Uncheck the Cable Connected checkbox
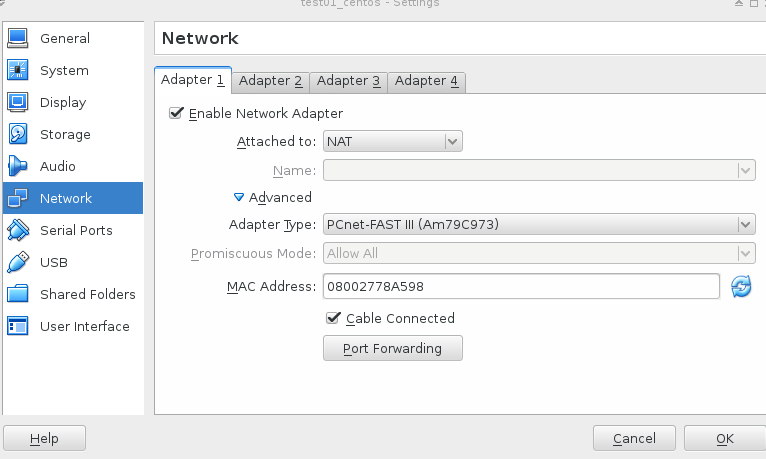 (334, 318)
